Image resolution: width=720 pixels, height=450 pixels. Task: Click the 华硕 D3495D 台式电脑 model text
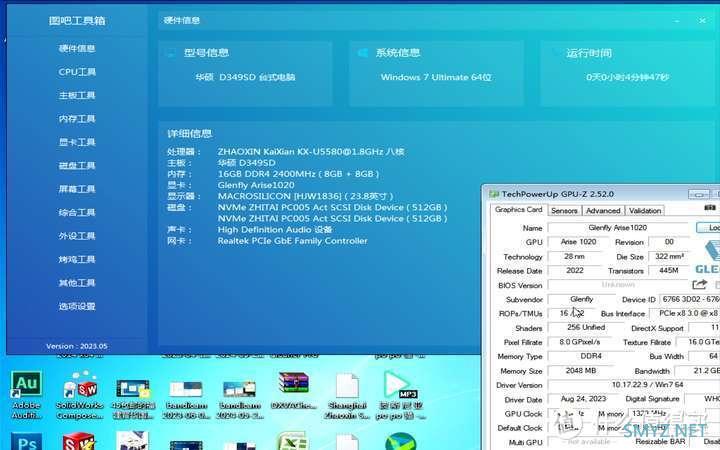coord(245,77)
